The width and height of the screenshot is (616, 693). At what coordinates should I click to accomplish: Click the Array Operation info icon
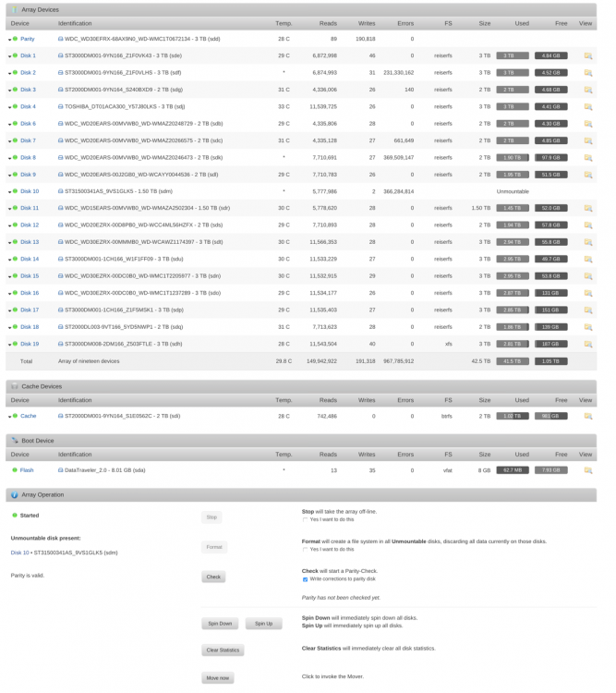click(15, 495)
